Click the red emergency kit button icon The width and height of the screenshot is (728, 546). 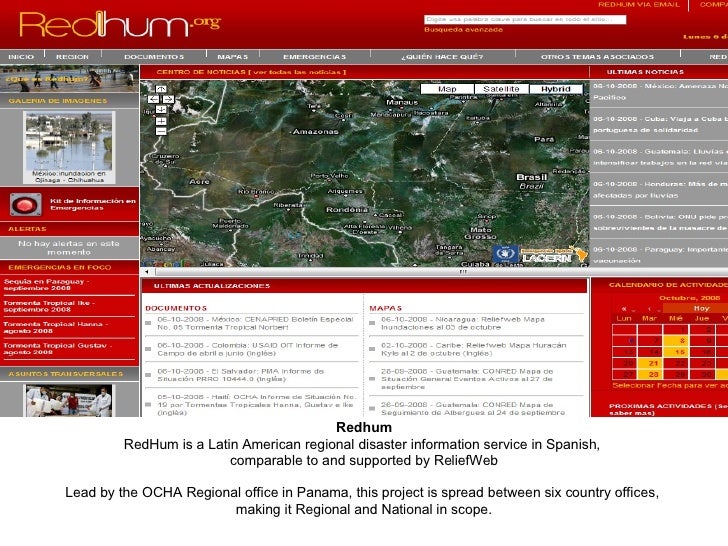pos(26,204)
